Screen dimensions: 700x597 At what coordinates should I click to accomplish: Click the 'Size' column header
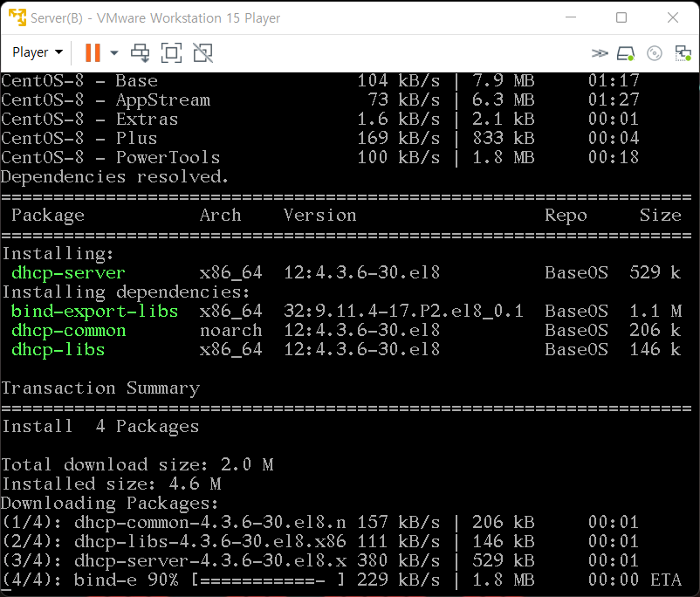(660, 216)
